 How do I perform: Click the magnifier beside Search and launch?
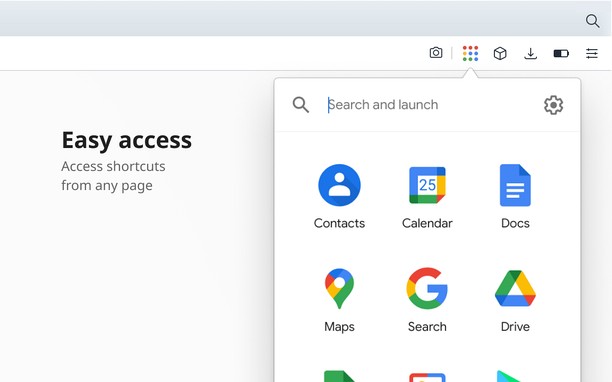[301, 105]
